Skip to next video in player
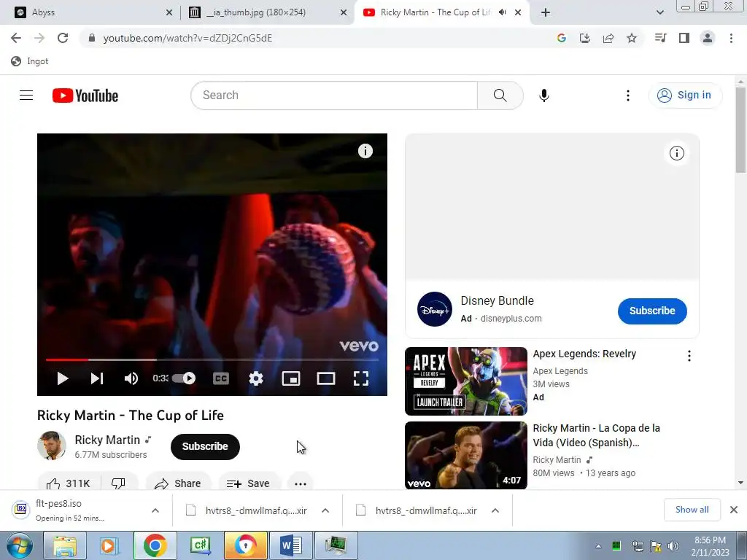747x560 pixels. pos(97,378)
